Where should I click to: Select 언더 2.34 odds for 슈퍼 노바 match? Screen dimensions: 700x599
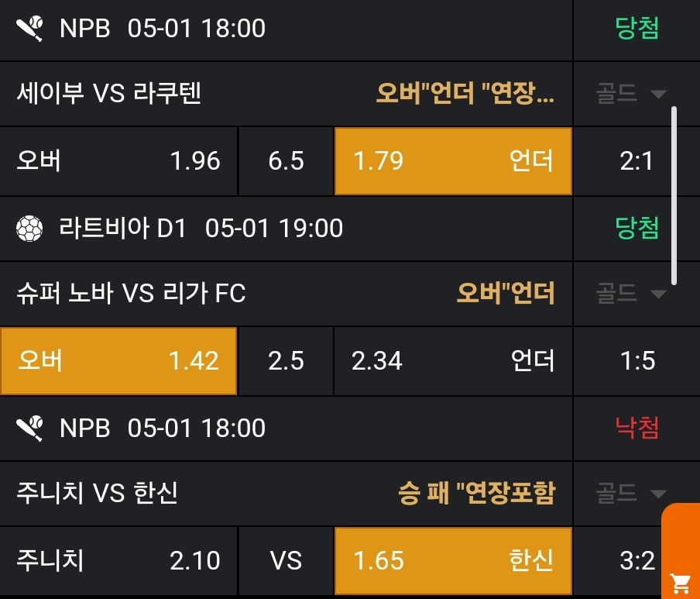tap(453, 361)
